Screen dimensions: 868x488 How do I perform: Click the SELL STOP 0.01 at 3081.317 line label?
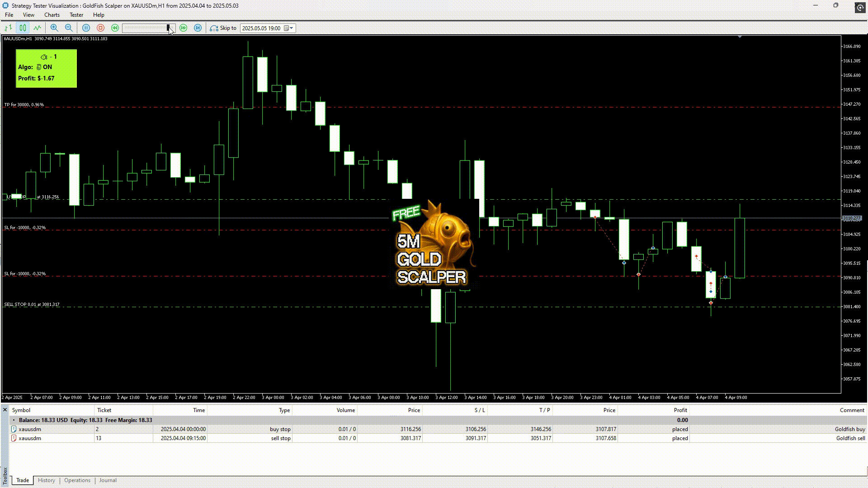pos(32,305)
